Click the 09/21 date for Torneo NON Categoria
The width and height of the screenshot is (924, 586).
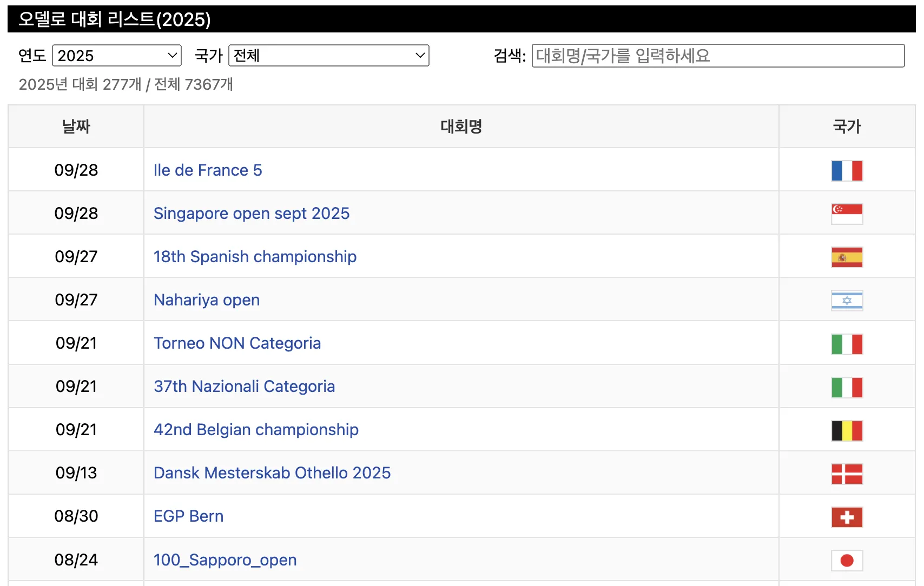pos(76,343)
